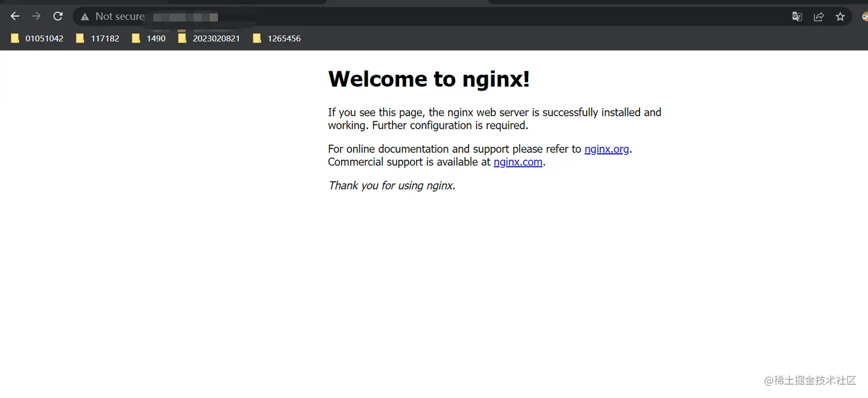Follow the nginx.org documentation link
The width and height of the screenshot is (868, 398).
[x=607, y=149]
